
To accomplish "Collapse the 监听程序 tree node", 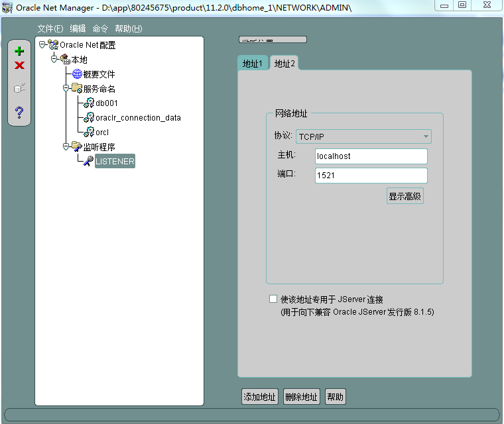I will 66,147.
